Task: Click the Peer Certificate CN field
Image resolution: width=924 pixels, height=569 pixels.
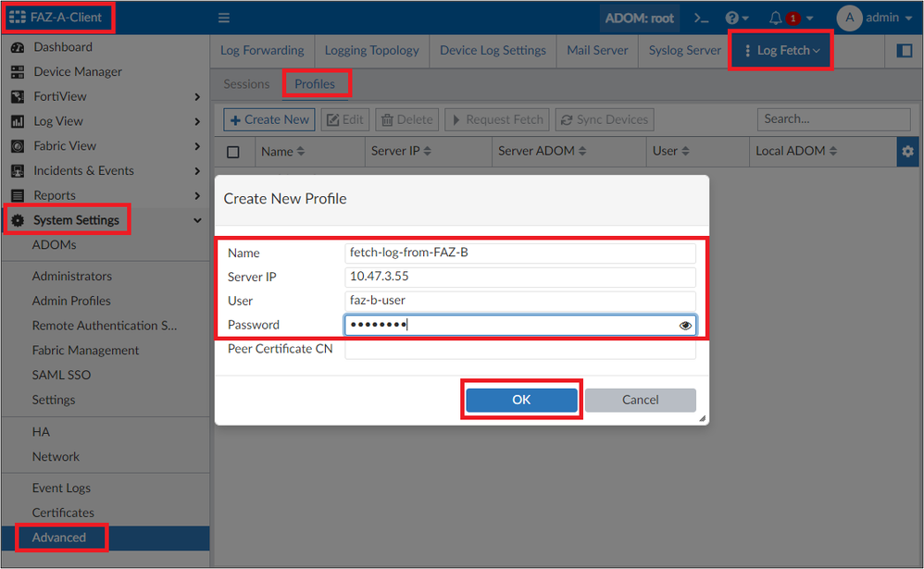Action: pos(519,349)
